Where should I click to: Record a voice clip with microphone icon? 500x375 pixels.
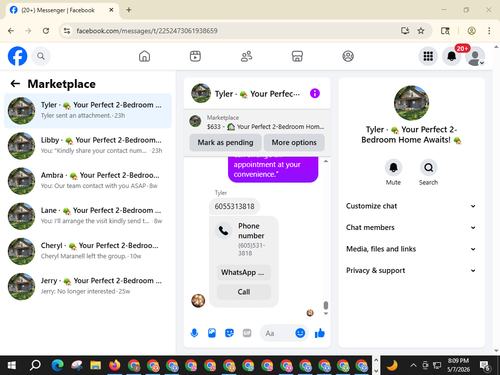[x=194, y=333]
